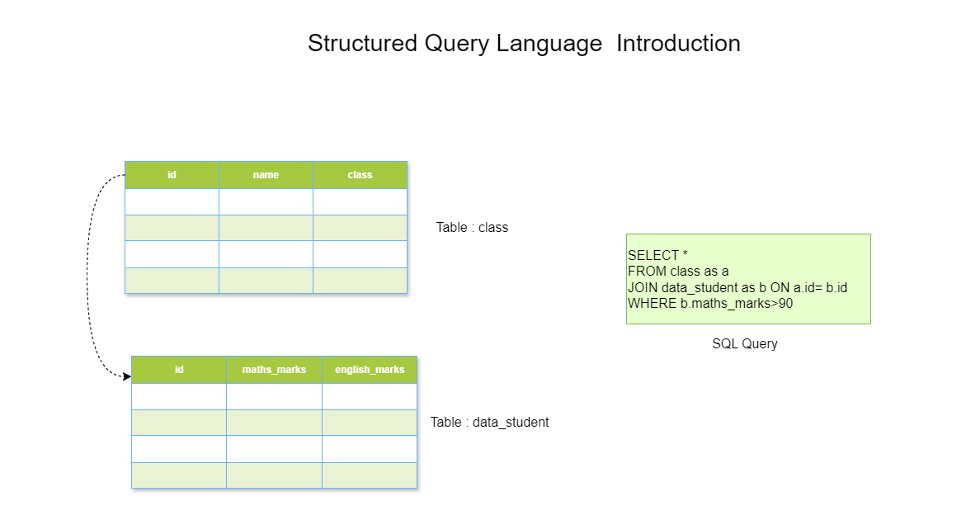Click the last row of data_student table
Screen dimensions: 980x520
pos(274,475)
